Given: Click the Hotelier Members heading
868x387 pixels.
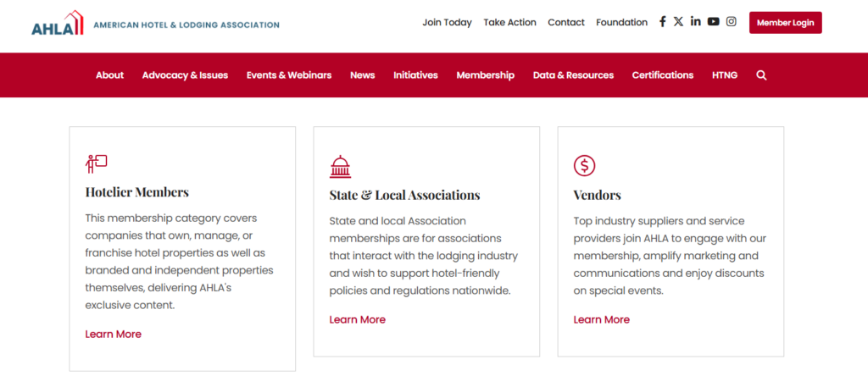Looking at the screenshot, I should click(x=137, y=192).
